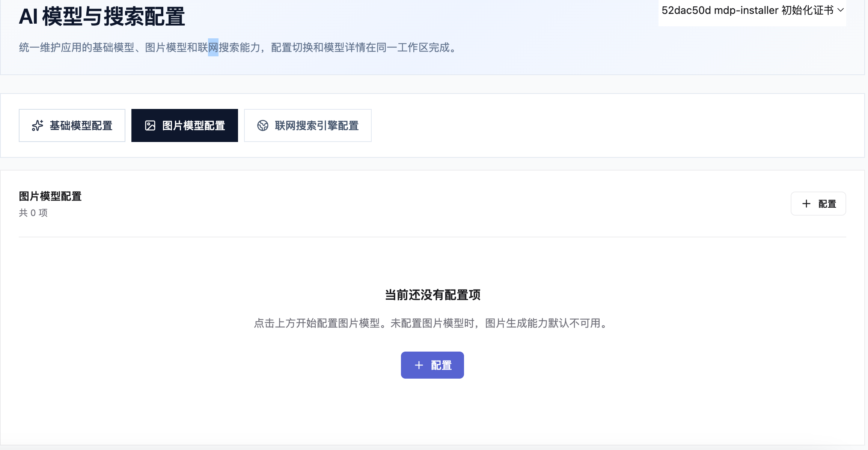Click the highlighted 网 character in the description
This screenshot has height=450, width=868.
click(213, 47)
